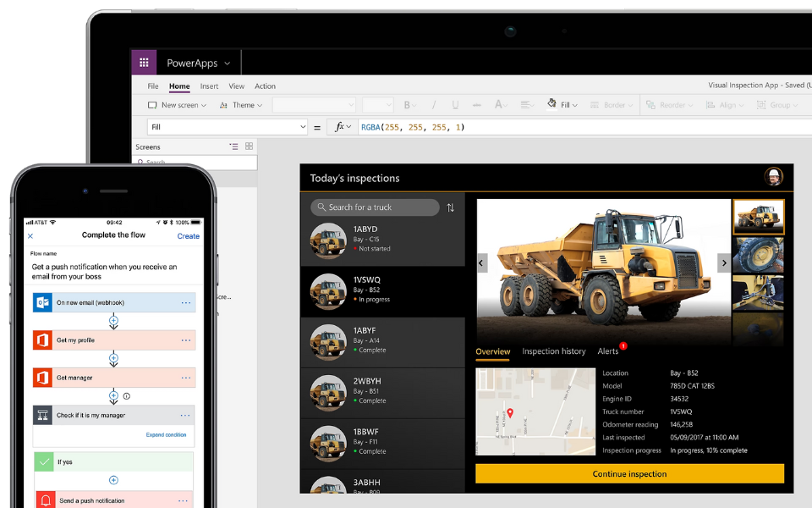Screen dimensions: 812x508
Task: Click the info icon above condition step
Action: (126, 396)
